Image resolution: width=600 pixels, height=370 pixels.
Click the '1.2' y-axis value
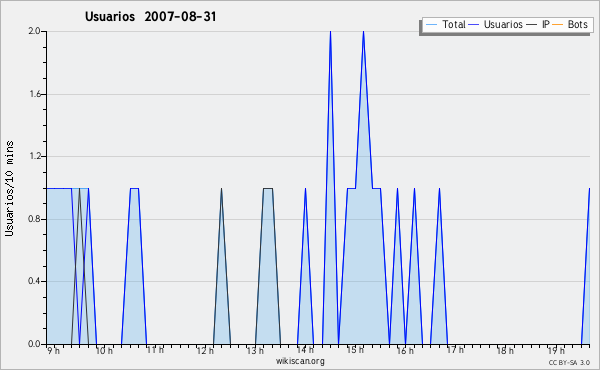[34, 156]
